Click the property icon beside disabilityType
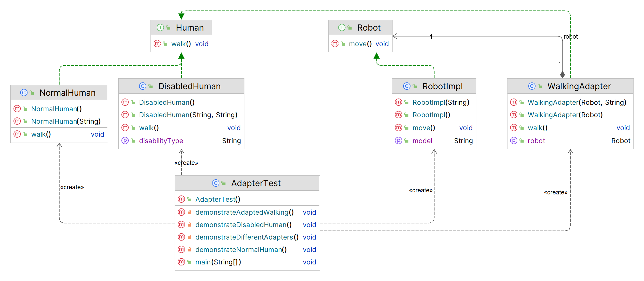This screenshot has width=644, height=281. [125, 140]
